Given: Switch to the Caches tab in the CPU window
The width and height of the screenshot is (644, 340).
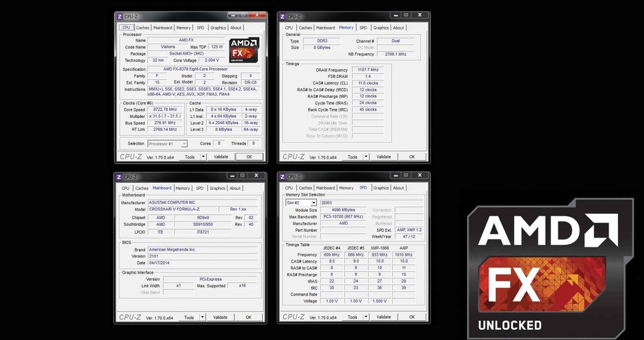Looking at the screenshot, I should tap(142, 28).
